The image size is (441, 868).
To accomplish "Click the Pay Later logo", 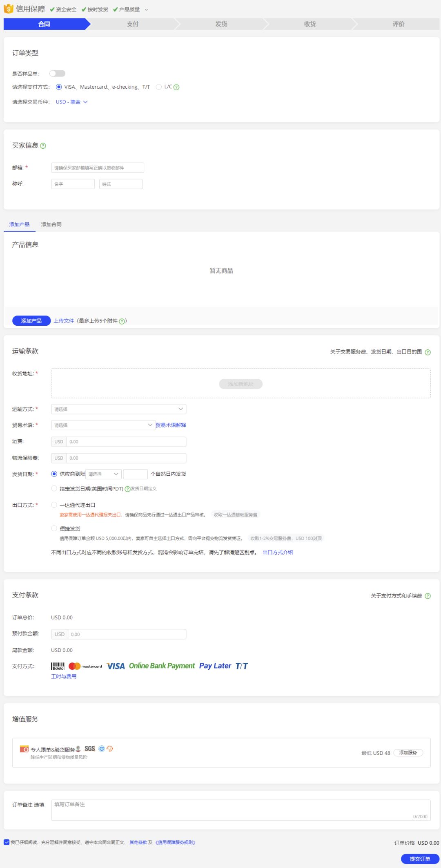I will [215, 666].
